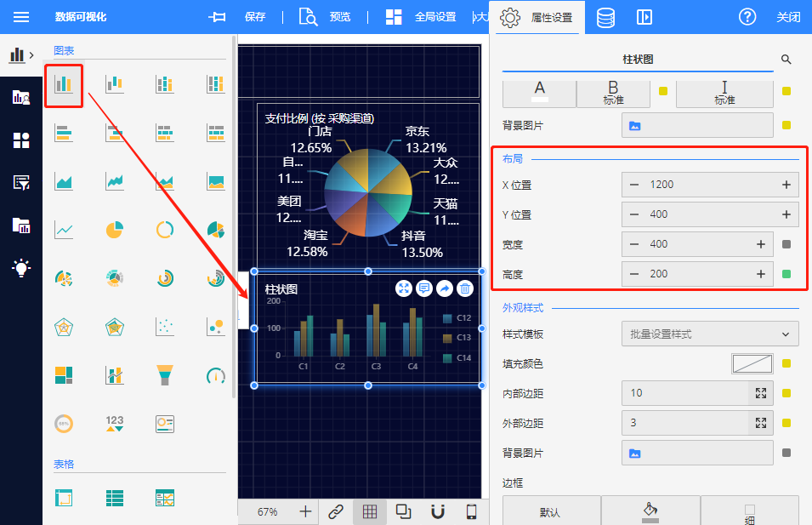Increase X 位置 with the plus button

pos(786,185)
